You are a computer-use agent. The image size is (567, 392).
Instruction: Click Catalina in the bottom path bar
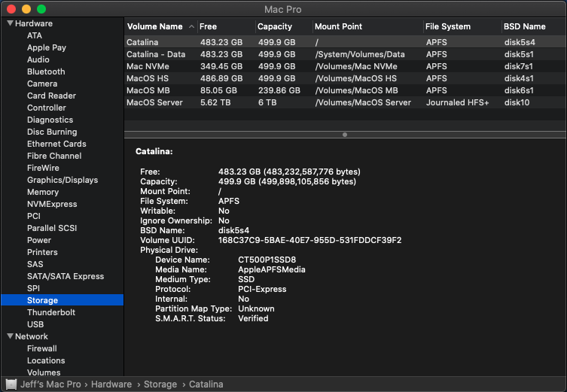[x=206, y=384]
